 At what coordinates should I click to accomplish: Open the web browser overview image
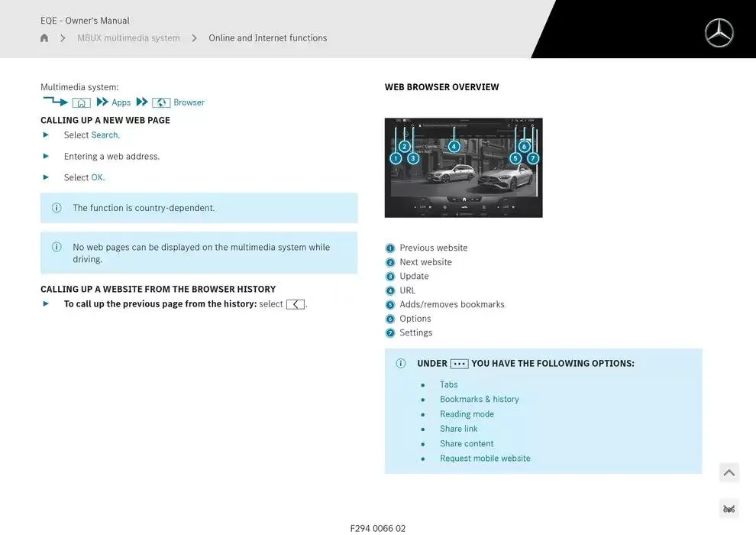tap(464, 167)
